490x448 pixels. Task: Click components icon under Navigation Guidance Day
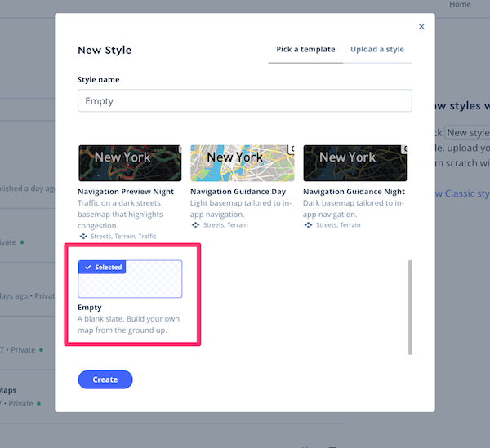point(196,225)
